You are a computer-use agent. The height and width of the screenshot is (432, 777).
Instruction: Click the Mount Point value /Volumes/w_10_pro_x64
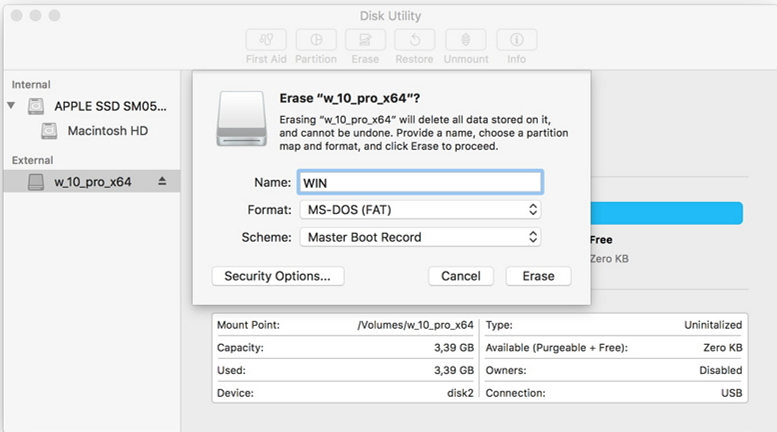click(415, 325)
